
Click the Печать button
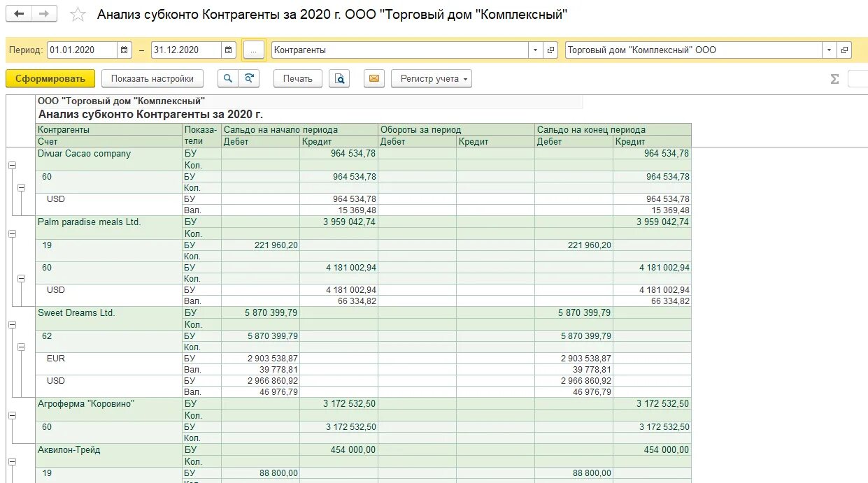(298, 79)
